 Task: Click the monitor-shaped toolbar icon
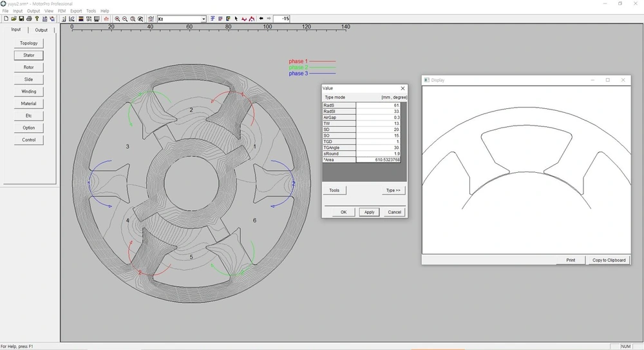coord(97,19)
